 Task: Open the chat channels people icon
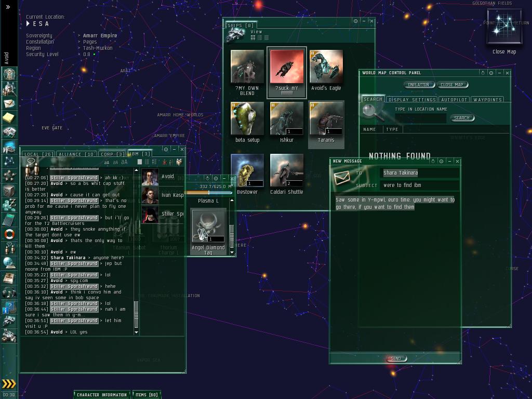[9, 249]
